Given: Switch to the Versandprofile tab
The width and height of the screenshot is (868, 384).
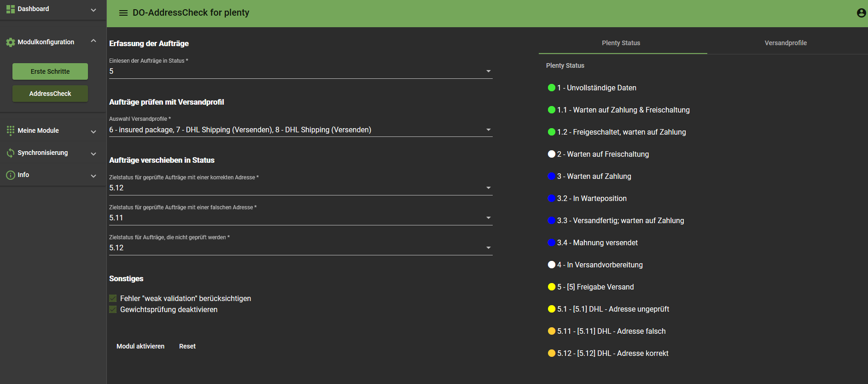Looking at the screenshot, I should 785,43.
